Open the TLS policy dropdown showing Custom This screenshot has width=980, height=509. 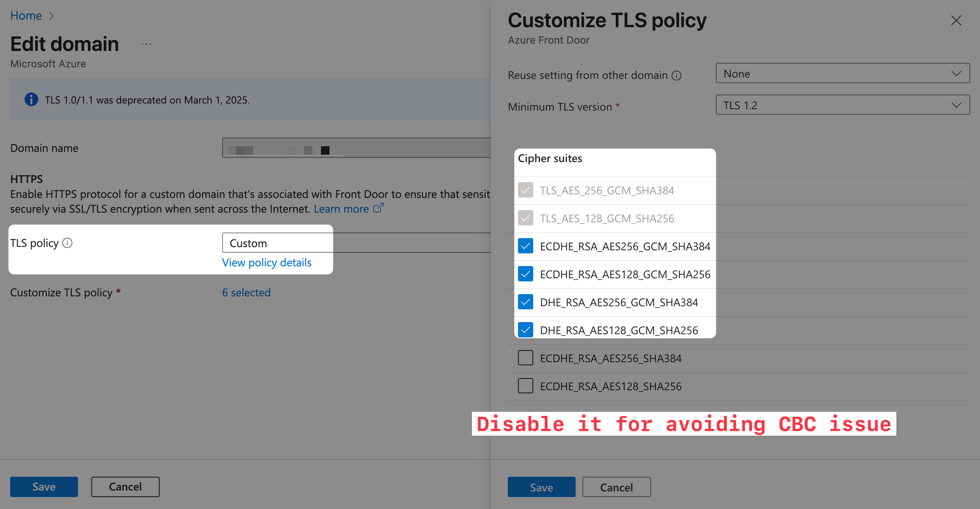coord(277,243)
